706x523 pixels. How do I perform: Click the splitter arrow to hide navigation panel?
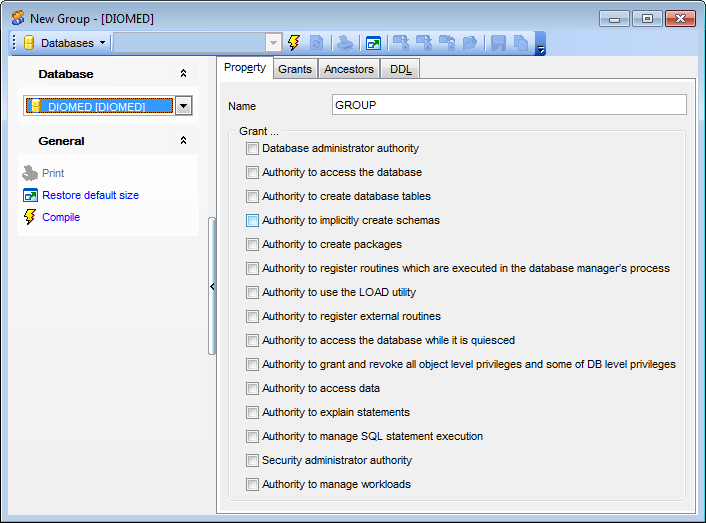[211, 286]
